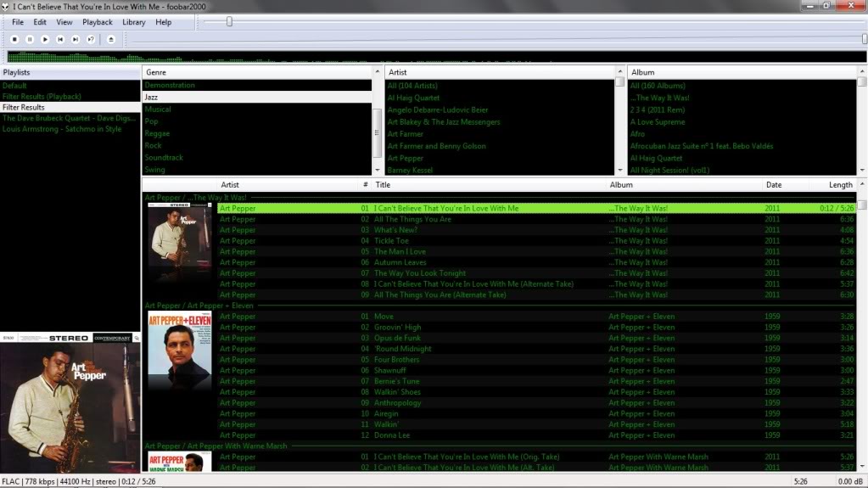This screenshot has height=488, width=868.
Task: Select the Jazz genre
Action: click(x=257, y=97)
